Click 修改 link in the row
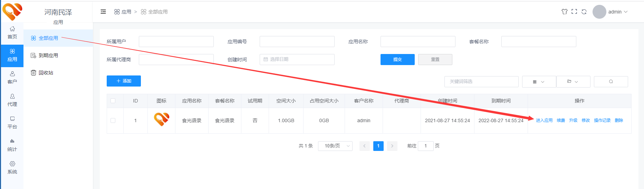The height and width of the screenshot is (189, 644). [586, 120]
